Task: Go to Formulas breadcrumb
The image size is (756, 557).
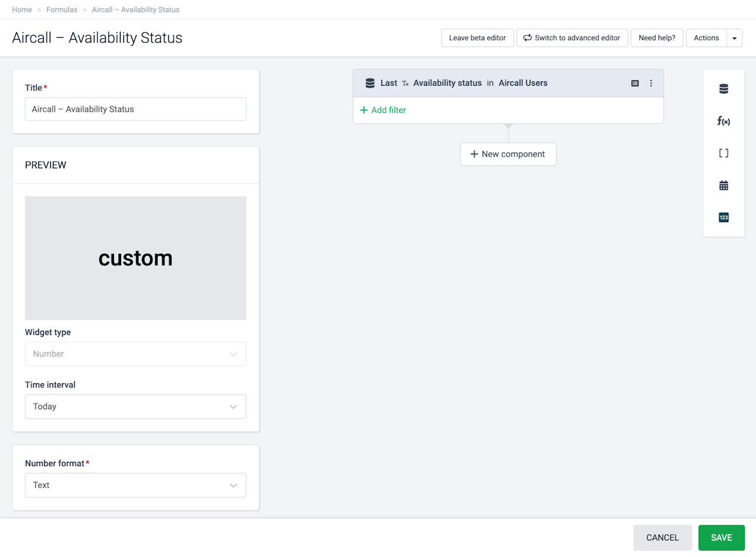Action: [62, 9]
